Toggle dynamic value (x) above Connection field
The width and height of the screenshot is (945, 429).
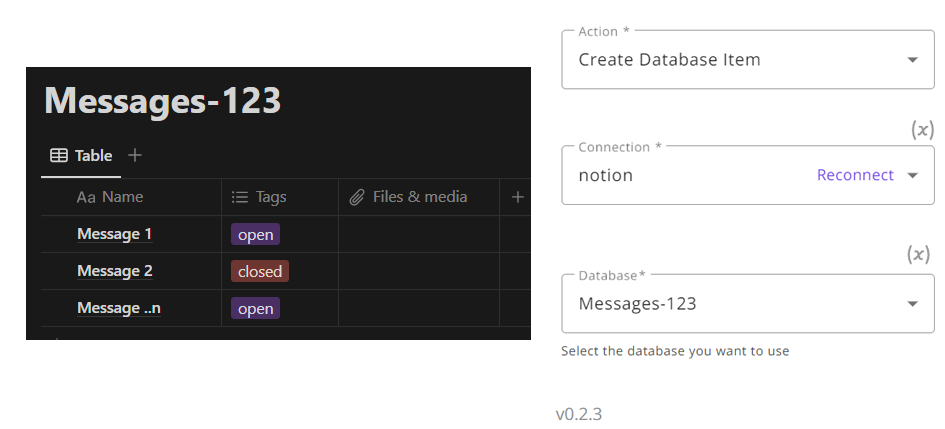[921, 130]
